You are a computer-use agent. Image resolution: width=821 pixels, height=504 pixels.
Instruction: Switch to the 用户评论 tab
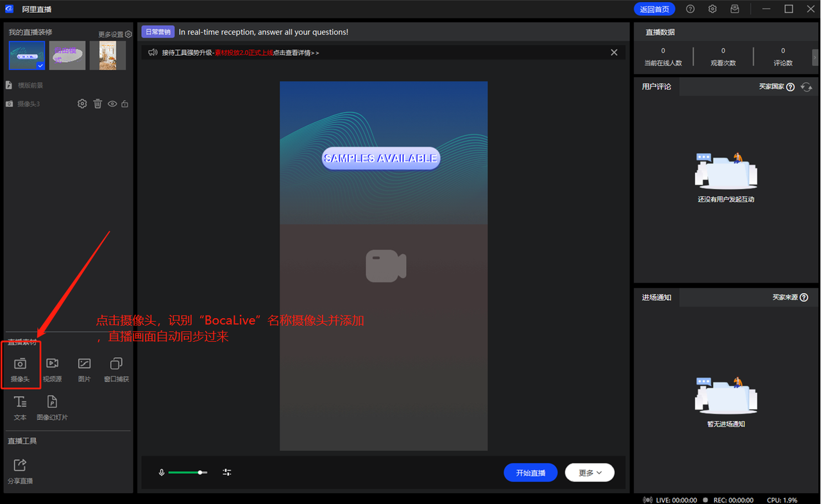656,87
